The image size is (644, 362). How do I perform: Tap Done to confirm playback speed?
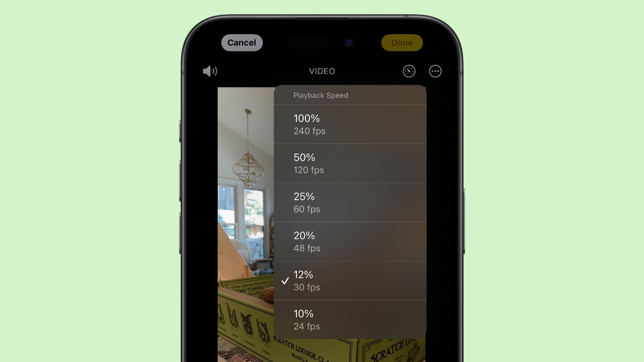click(x=401, y=42)
